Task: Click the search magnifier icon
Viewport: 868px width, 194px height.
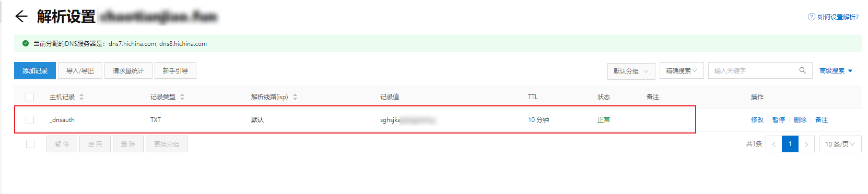Action: click(802, 70)
